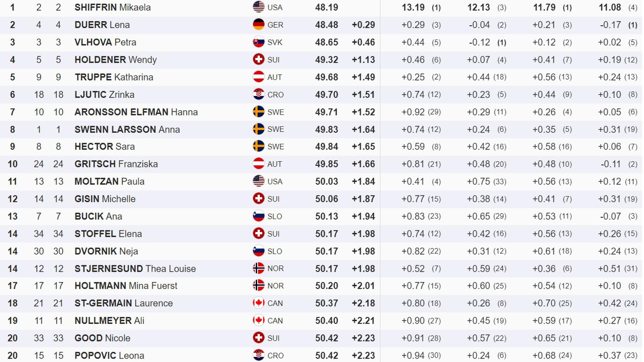Open GRITSCH Franziska's athlete page

pos(116,164)
